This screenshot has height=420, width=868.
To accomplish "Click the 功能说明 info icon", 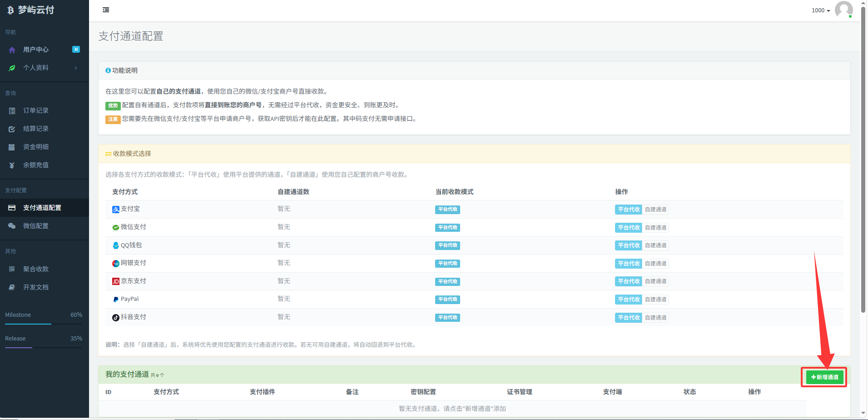I will 108,70.
